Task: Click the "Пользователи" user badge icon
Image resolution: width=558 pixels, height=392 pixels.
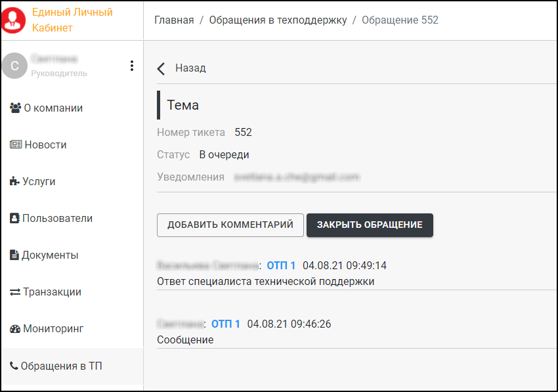Action: coord(14,218)
